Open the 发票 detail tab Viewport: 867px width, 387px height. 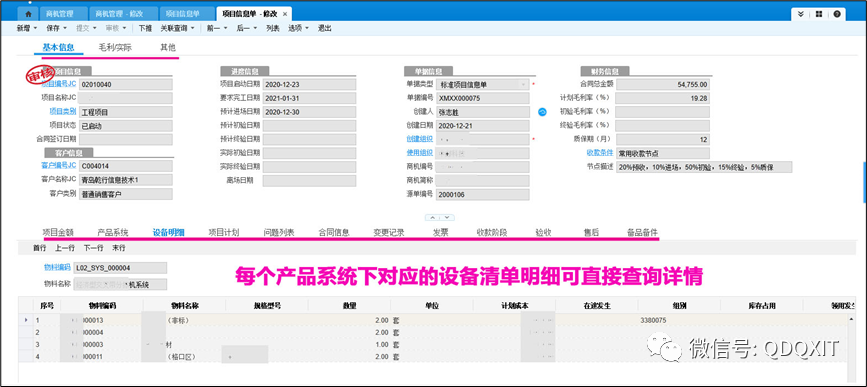pyautogui.click(x=440, y=232)
